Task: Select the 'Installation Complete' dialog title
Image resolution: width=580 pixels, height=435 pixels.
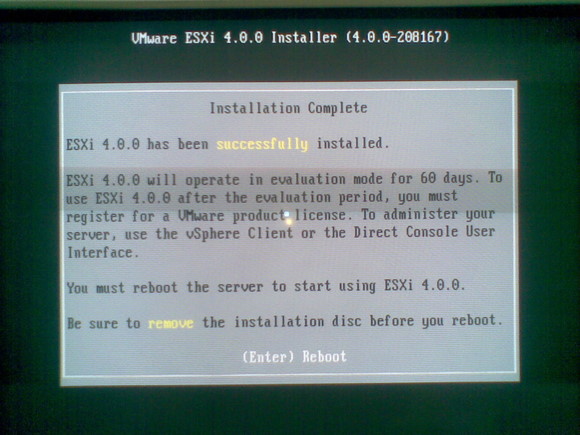Action: tap(289, 108)
